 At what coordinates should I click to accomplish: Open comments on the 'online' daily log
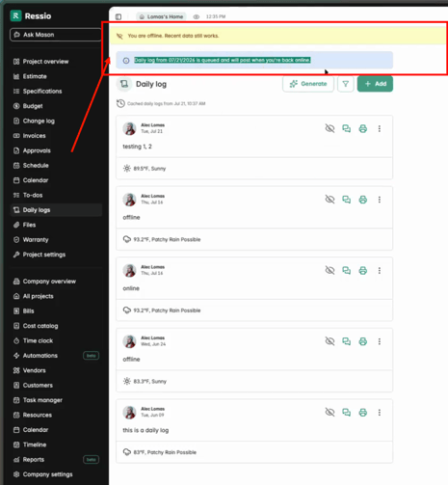point(346,271)
